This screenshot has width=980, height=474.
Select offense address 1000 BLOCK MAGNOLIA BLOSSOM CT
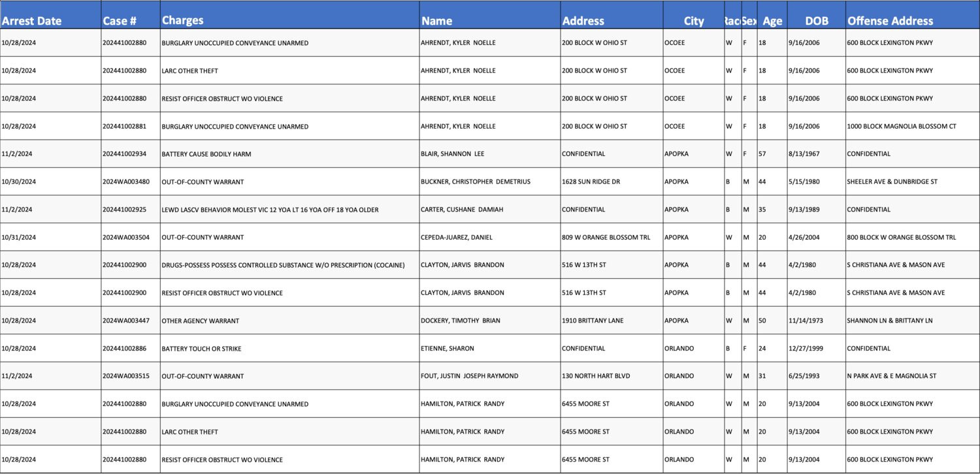coord(913,126)
